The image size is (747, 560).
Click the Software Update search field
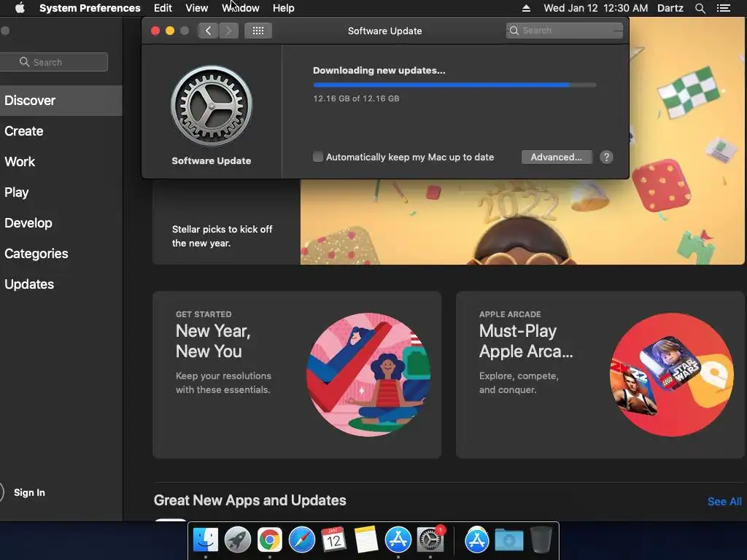tap(565, 31)
